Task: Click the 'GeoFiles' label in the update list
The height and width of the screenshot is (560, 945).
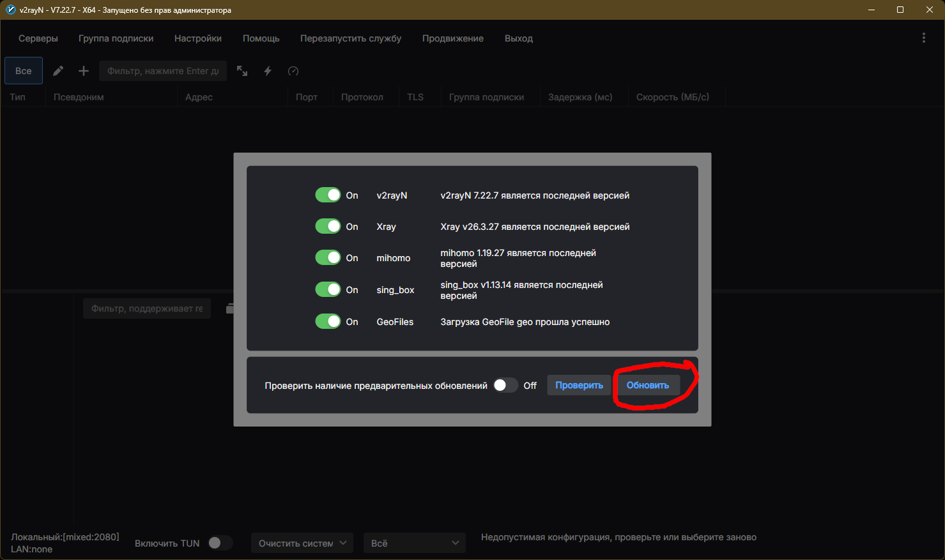Action: pos(395,322)
